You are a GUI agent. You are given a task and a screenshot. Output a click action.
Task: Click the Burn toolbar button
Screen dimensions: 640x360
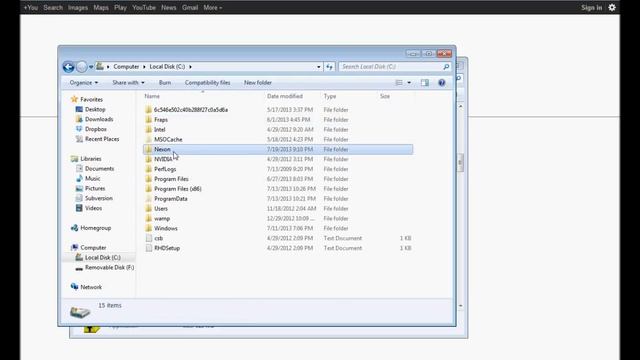[x=165, y=82]
